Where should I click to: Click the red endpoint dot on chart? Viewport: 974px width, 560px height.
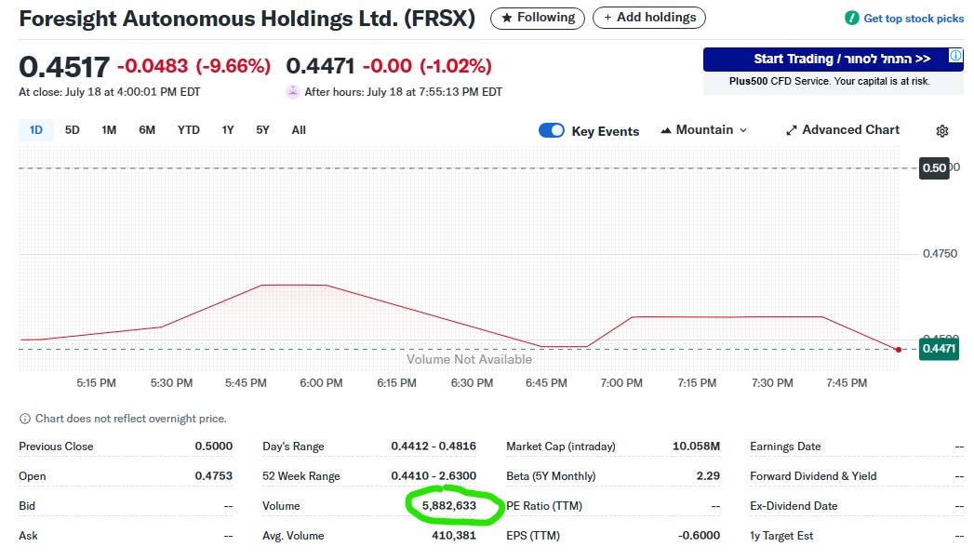click(x=898, y=350)
